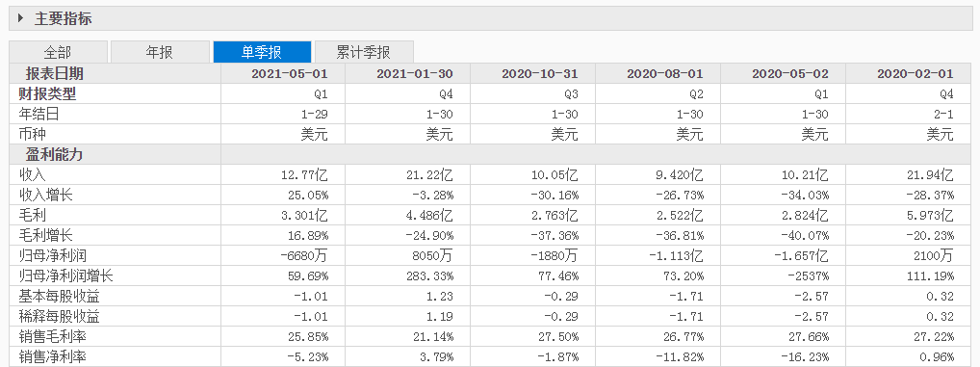Select the 2021-05-01 column header
Viewport: 980px width, 367px height.
pyautogui.click(x=290, y=74)
